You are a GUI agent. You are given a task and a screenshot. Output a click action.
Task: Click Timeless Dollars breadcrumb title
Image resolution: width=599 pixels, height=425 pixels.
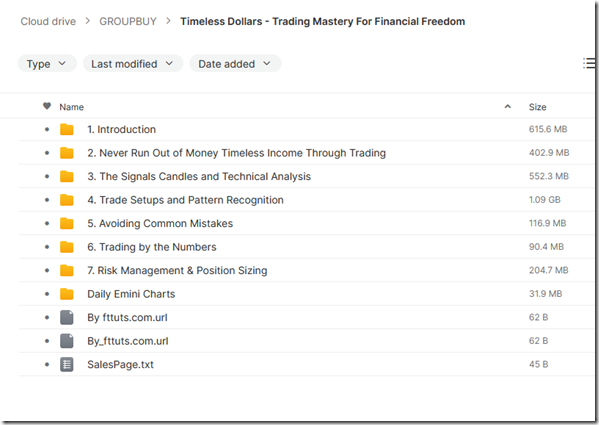(323, 21)
